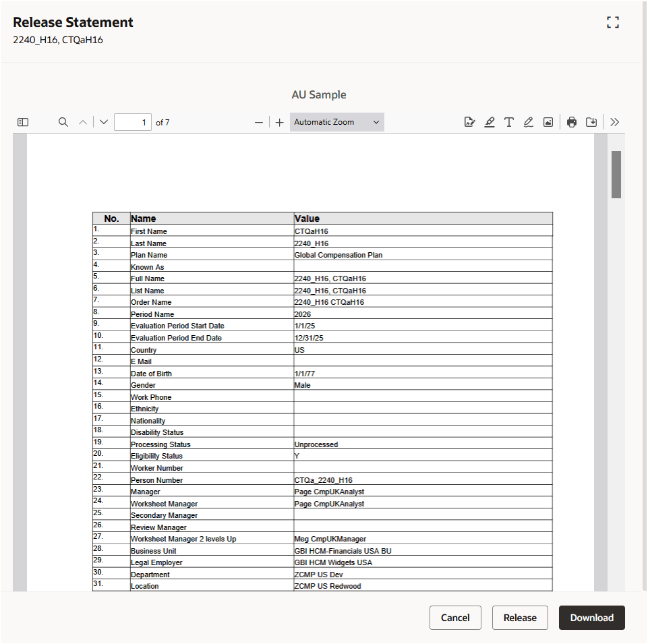Expand more tools with the double chevron
Image resolution: width=648 pixels, height=644 pixels.
tap(614, 122)
